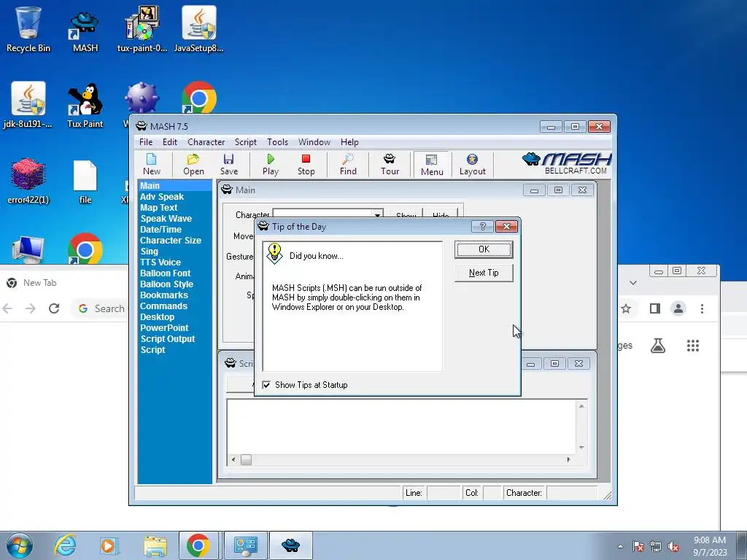747x560 pixels.
Task: Open the Tools menu
Action: (x=277, y=142)
